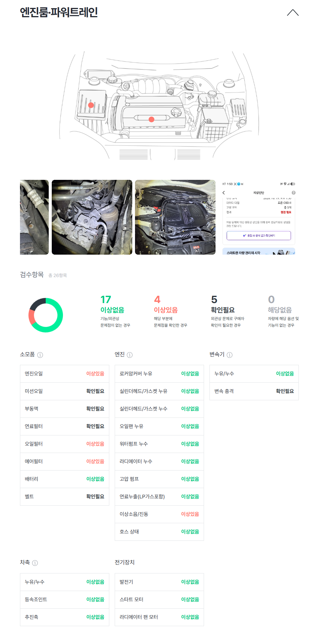
Task: Click the info icon next to 엔진
Action: [130, 355]
